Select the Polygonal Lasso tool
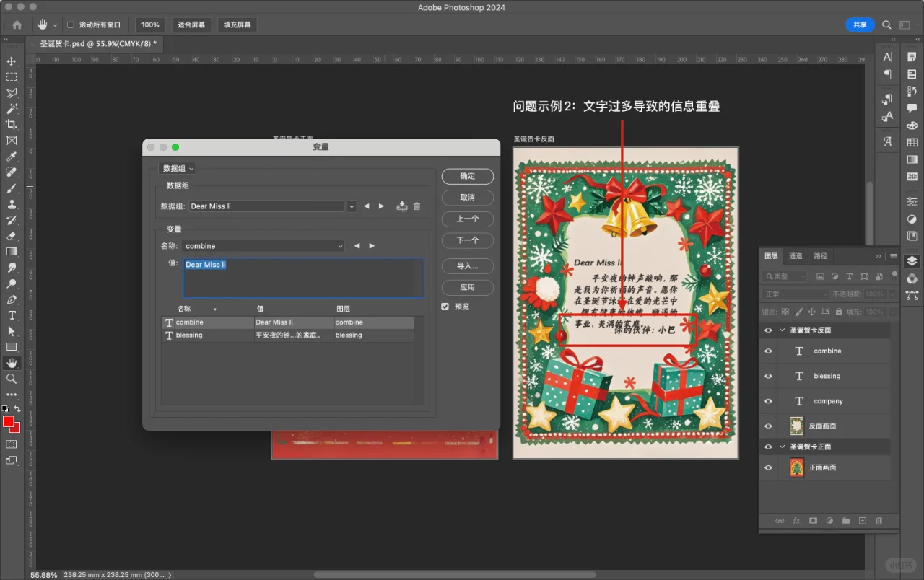This screenshot has height=580, width=924. (x=12, y=93)
